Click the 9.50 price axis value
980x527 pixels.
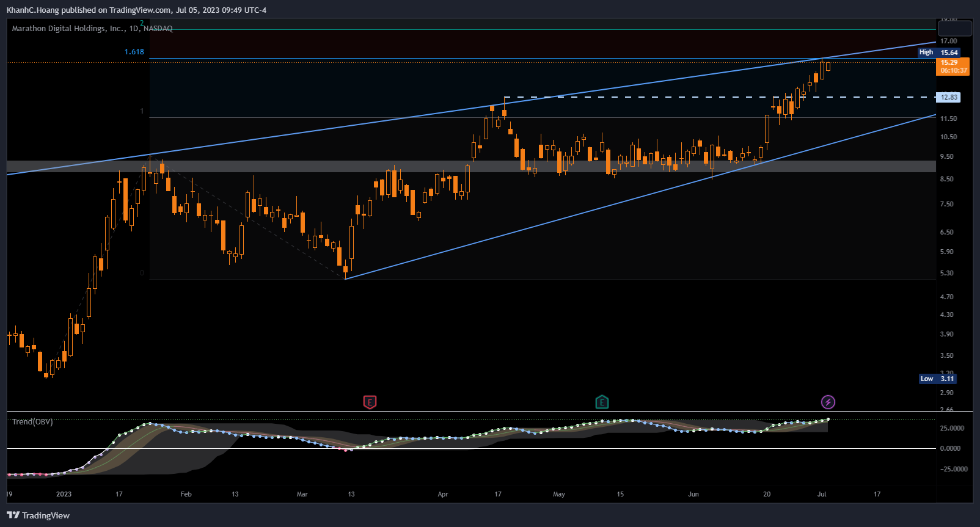(946, 156)
